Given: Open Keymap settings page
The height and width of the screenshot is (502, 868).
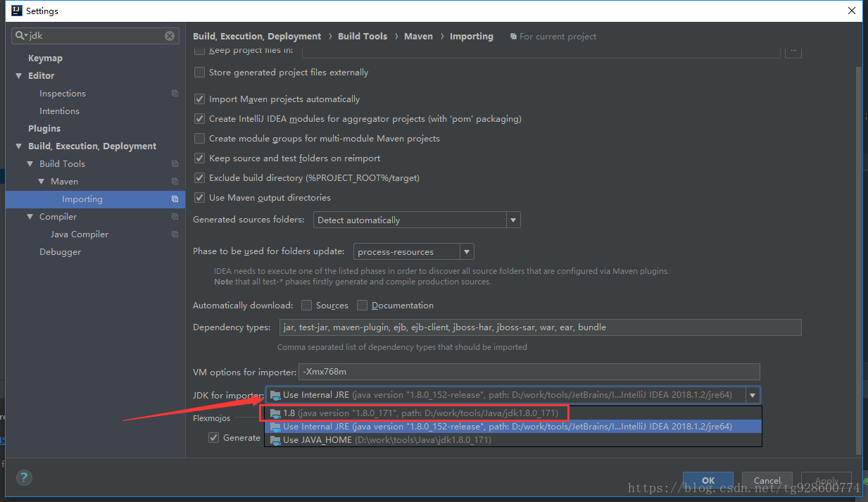Looking at the screenshot, I should pyautogui.click(x=45, y=58).
